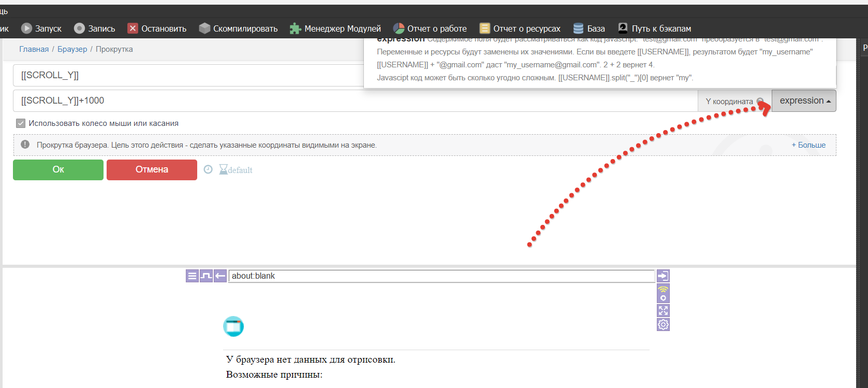Open the expression type dropdown
The width and height of the screenshot is (868, 388).
(x=804, y=101)
